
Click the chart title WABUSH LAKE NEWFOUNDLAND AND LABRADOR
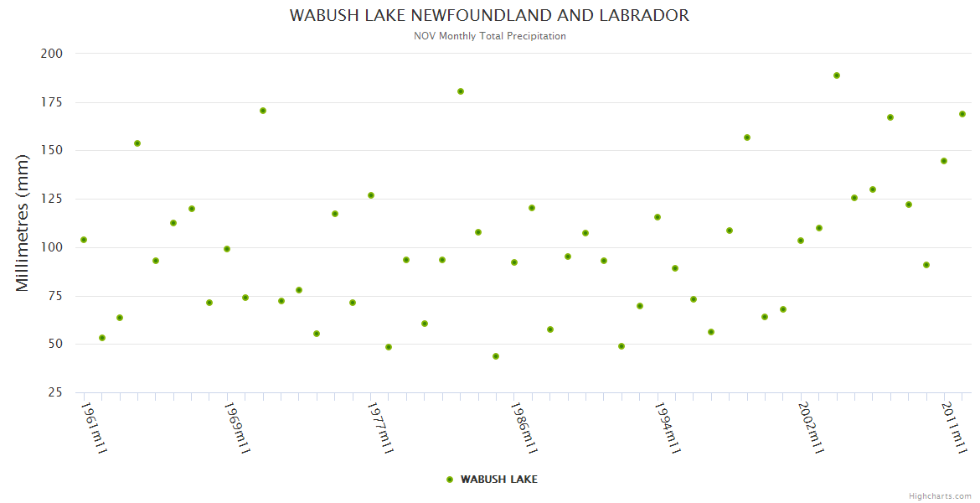click(489, 16)
